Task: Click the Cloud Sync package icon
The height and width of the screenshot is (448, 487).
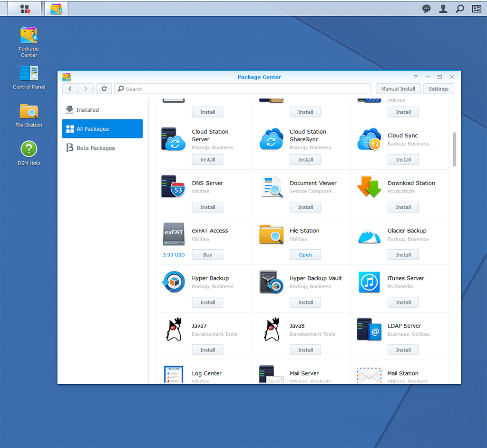Action: (369, 139)
